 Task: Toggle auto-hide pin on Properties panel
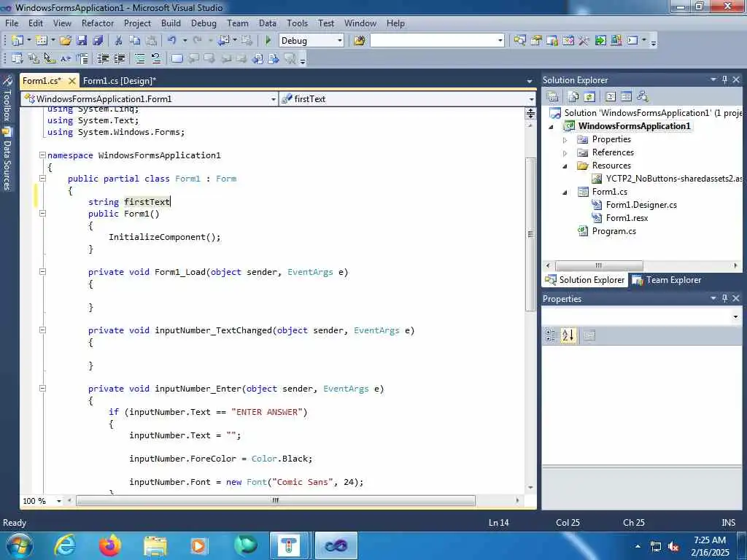(x=724, y=298)
